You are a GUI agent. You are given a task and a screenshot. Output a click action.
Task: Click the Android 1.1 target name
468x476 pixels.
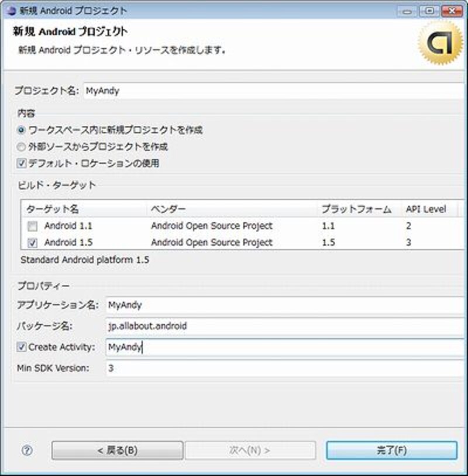click(68, 226)
